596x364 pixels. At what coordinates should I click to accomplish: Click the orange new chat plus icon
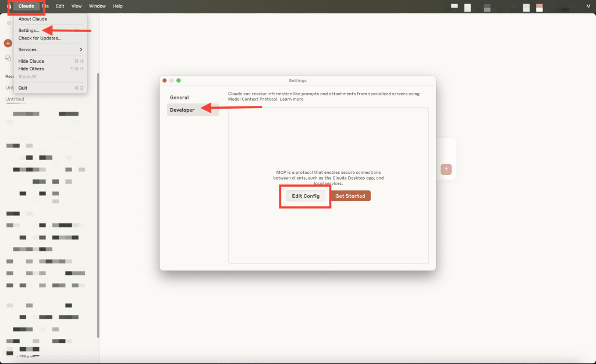(x=8, y=43)
